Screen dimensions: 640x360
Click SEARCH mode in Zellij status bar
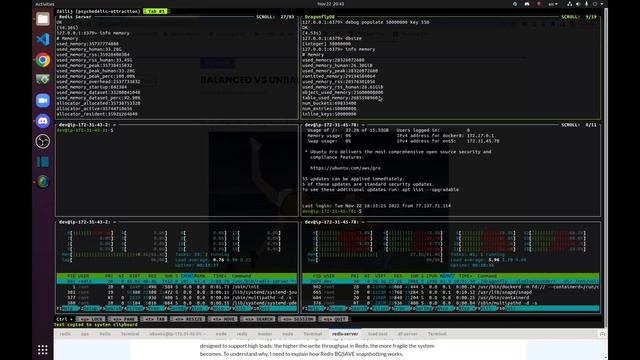pos(258,319)
